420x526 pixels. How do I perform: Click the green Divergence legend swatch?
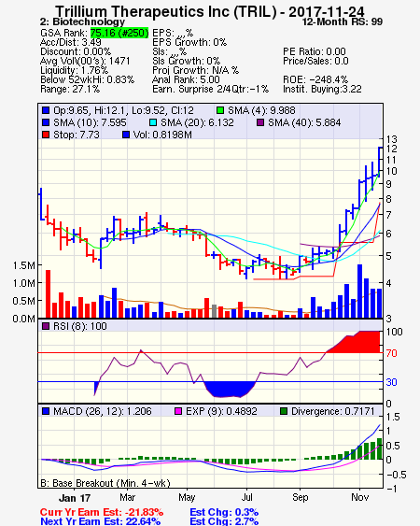284,411
